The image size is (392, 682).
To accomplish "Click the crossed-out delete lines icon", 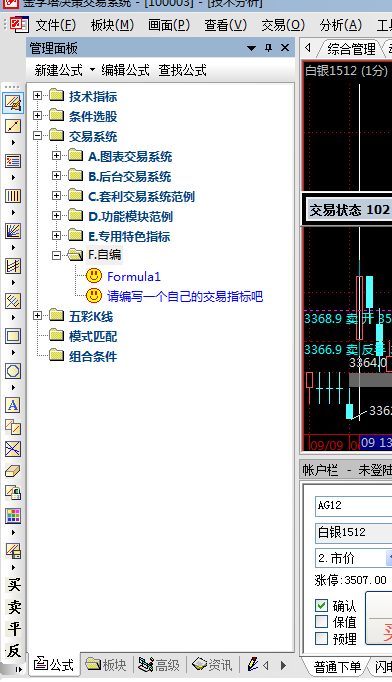I will (x=13, y=449).
